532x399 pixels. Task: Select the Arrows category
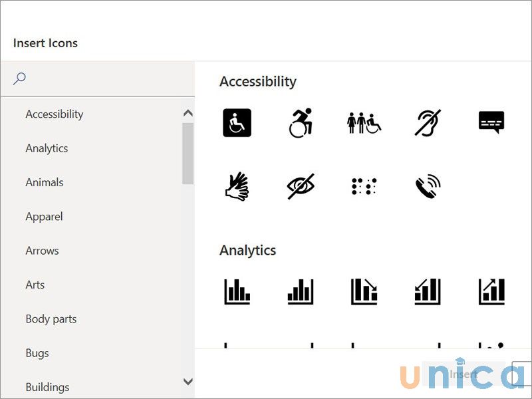(x=43, y=251)
